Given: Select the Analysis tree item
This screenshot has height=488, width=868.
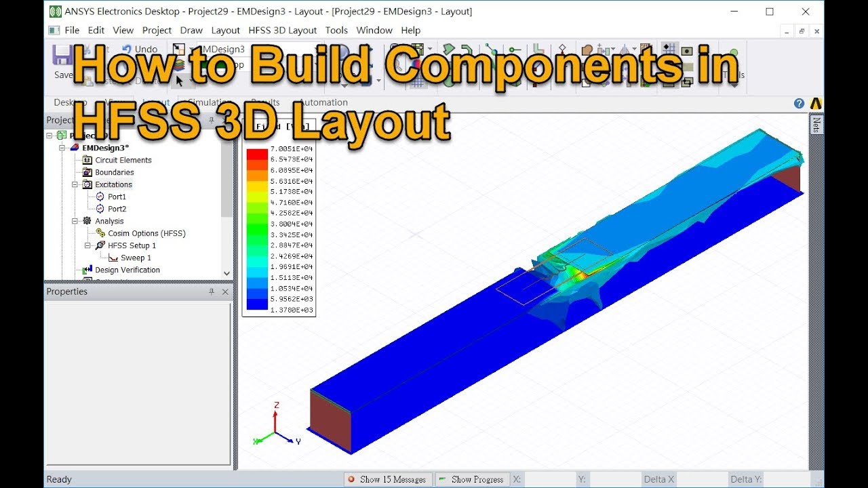Looking at the screenshot, I should pyautogui.click(x=109, y=221).
